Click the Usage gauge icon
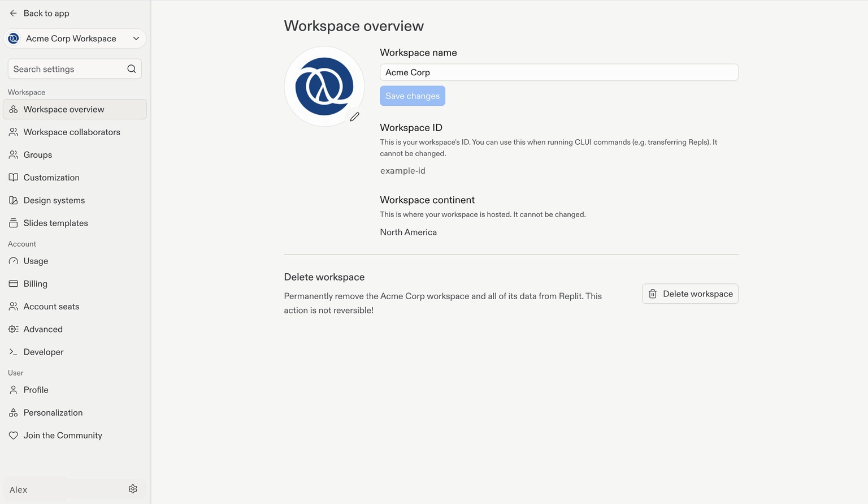 tap(14, 261)
